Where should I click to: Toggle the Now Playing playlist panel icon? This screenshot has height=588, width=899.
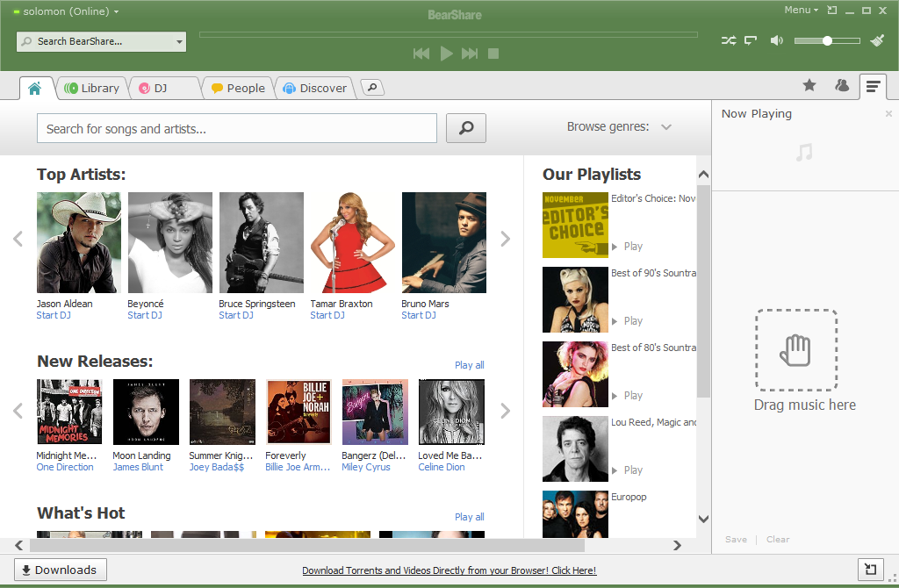(x=873, y=87)
